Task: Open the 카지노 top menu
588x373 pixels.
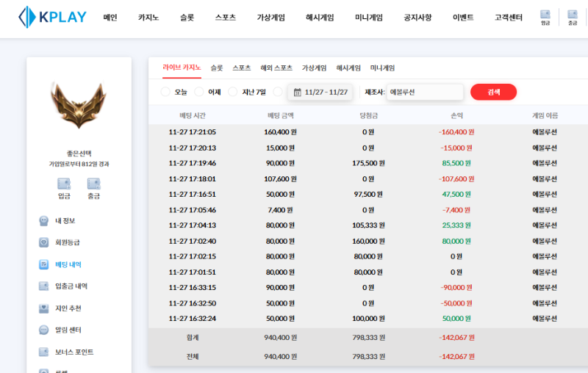Action: point(148,17)
